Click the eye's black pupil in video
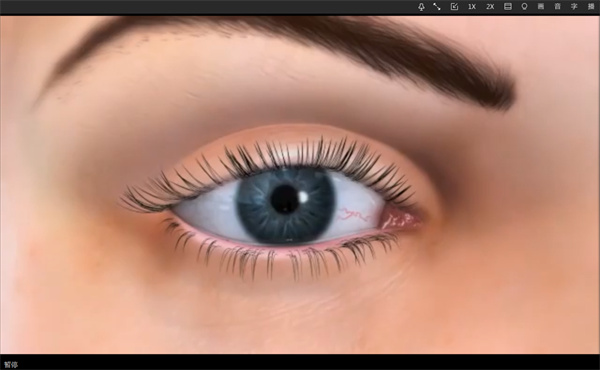 pyautogui.click(x=285, y=199)
